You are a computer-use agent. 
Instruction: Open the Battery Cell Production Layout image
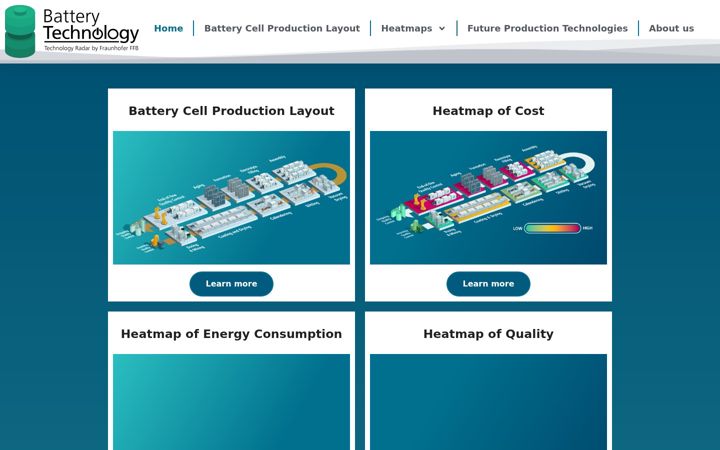[231, 197]
